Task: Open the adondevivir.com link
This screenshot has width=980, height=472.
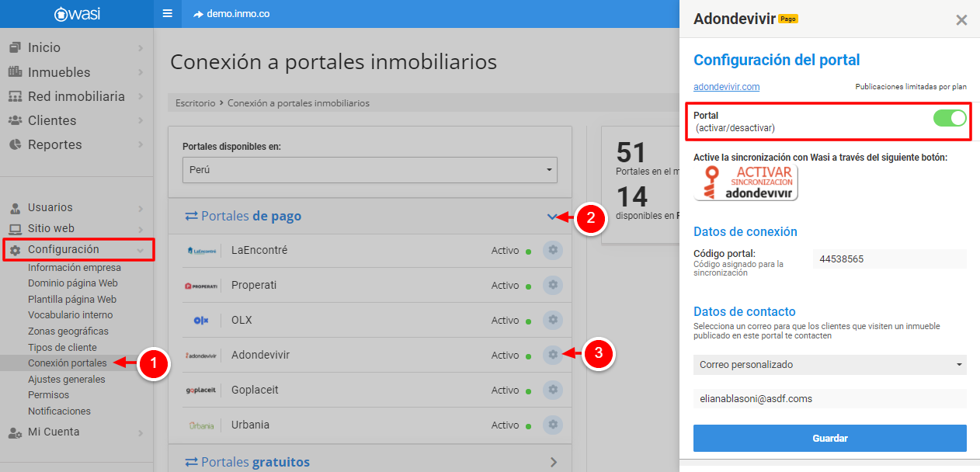Action: (726, 87)
